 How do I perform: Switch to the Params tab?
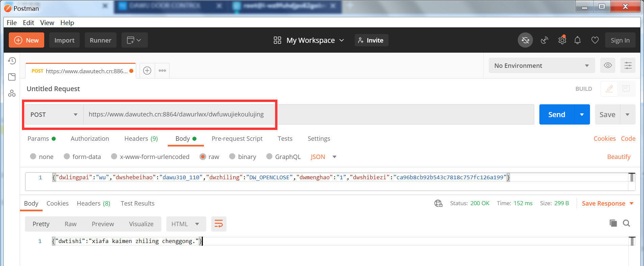click(x=41, y=138)
